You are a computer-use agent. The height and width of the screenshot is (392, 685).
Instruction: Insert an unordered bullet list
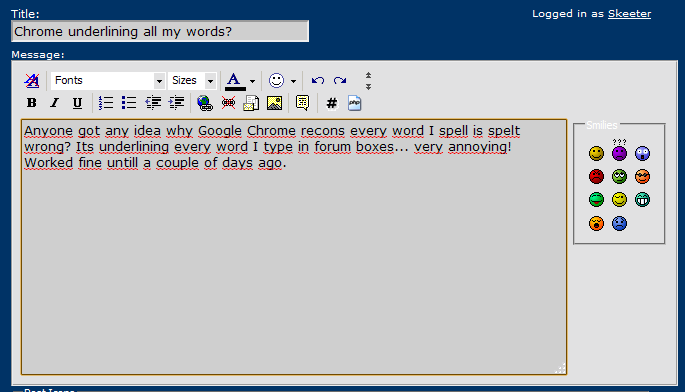tap(129, 103)
